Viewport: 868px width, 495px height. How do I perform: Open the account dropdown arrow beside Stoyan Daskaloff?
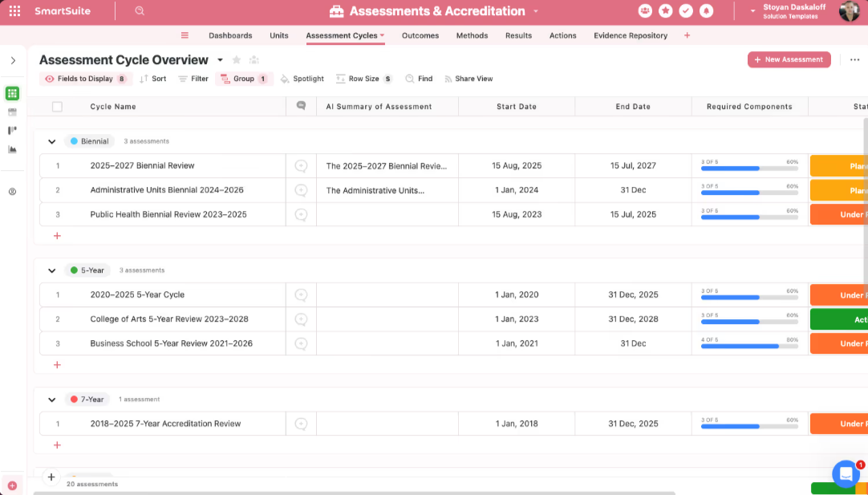coord(752,11)
